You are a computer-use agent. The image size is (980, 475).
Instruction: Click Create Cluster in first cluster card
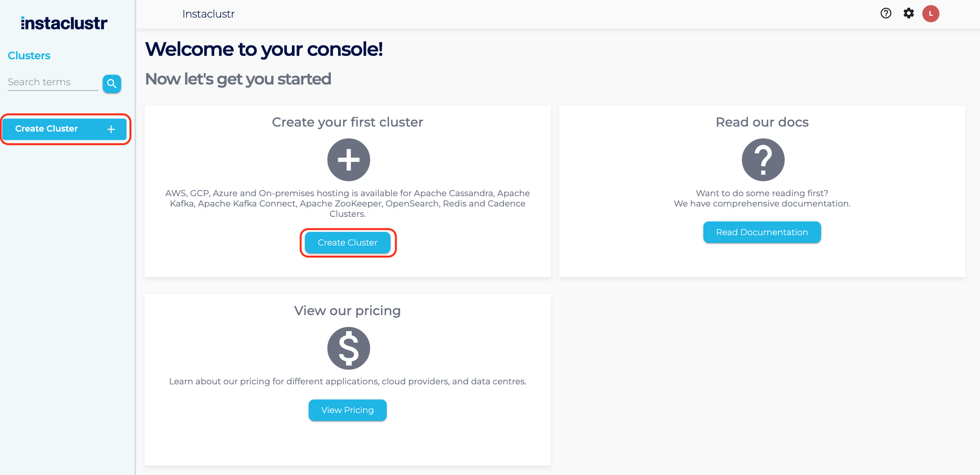(x=347, y=242)
